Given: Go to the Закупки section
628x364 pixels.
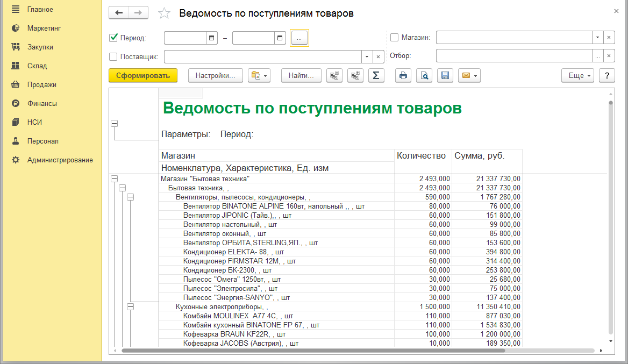Looking at the screenshot, I should point(40,47).
